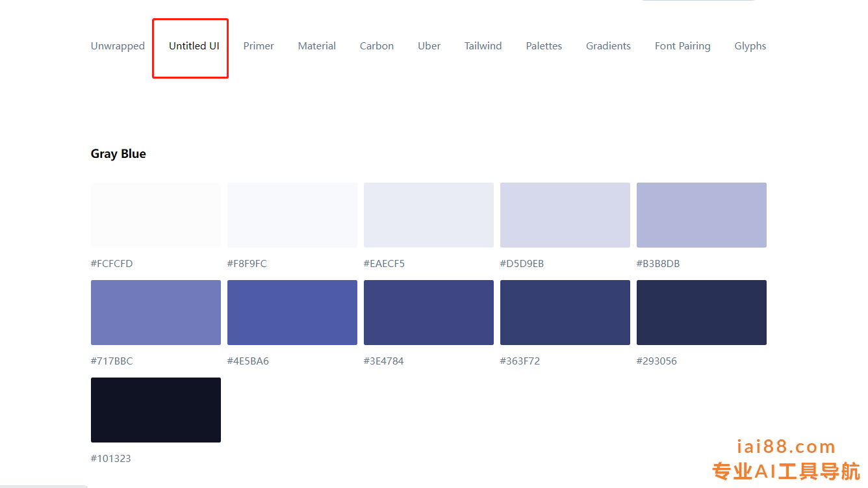Switch to the Uber tab

click(429, 46)
